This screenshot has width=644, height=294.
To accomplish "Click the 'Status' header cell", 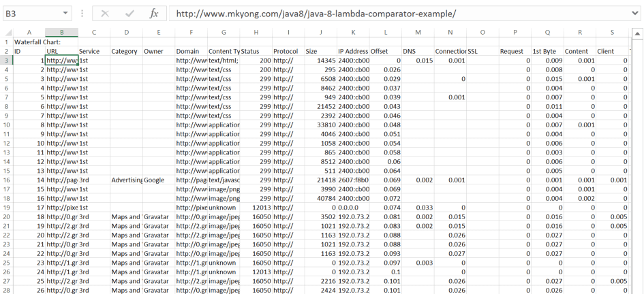I will click(256, 51).
